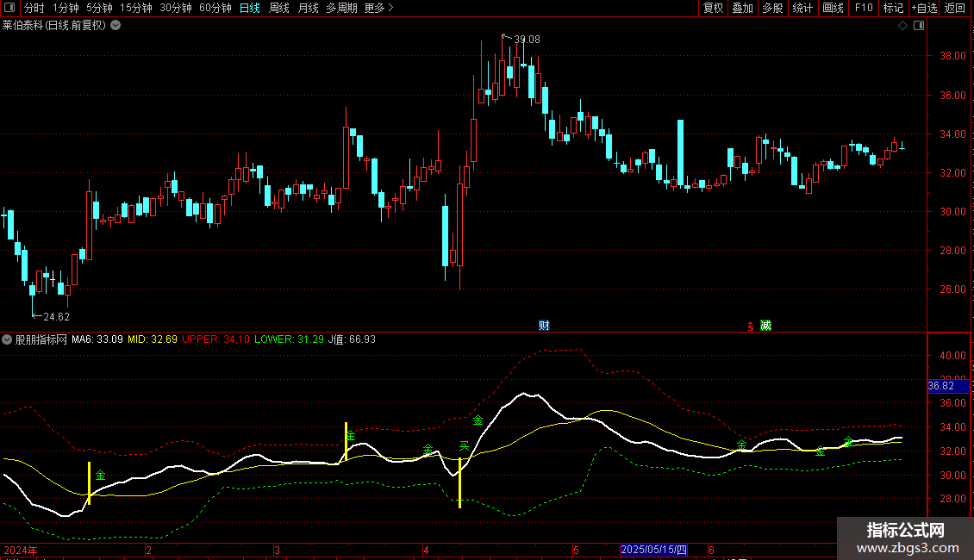Click the LOWER: 31.29 indicator value
This screenshot has height=560, width=974.
pos(289,339)
